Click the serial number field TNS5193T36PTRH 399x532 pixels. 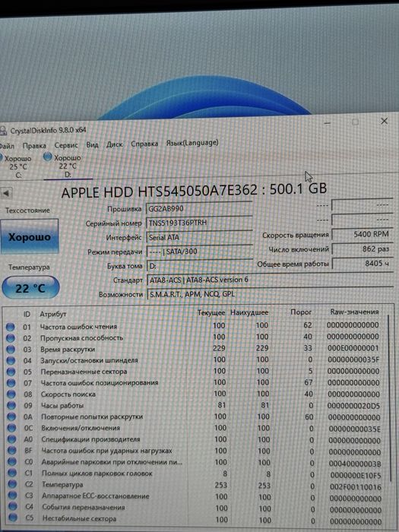[199, 223]
